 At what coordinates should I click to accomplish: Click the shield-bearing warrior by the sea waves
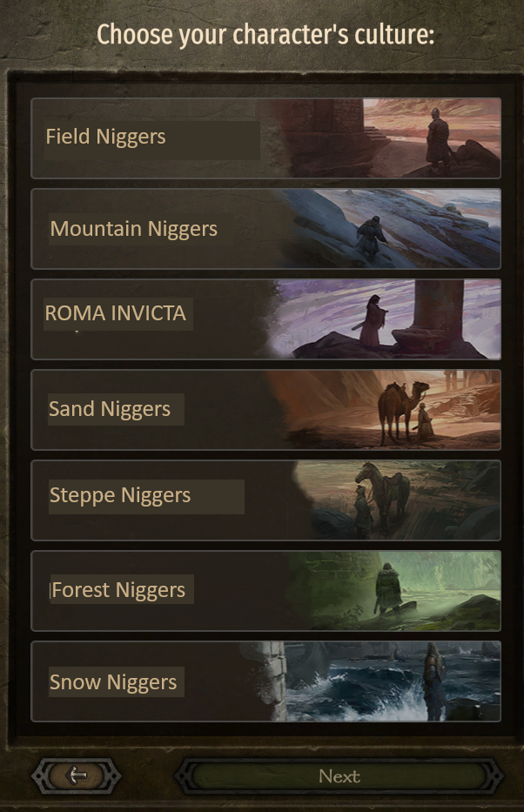coord(433,678)
